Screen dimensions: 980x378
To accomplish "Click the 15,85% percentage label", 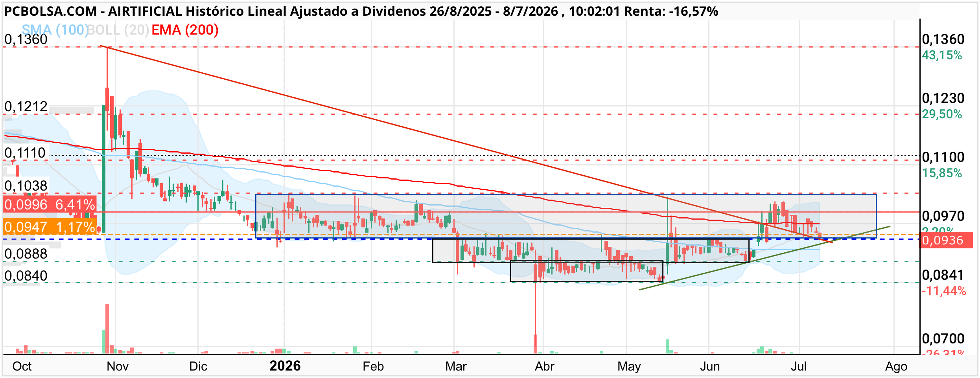I will tap(942, 173).
